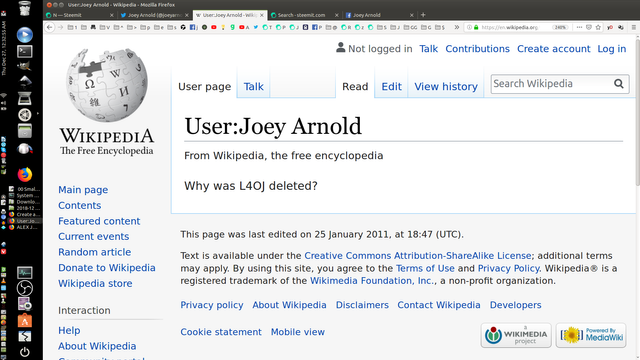Open View history tab
The width and height of the screenshot is (640, 360).
coord(446,87)
